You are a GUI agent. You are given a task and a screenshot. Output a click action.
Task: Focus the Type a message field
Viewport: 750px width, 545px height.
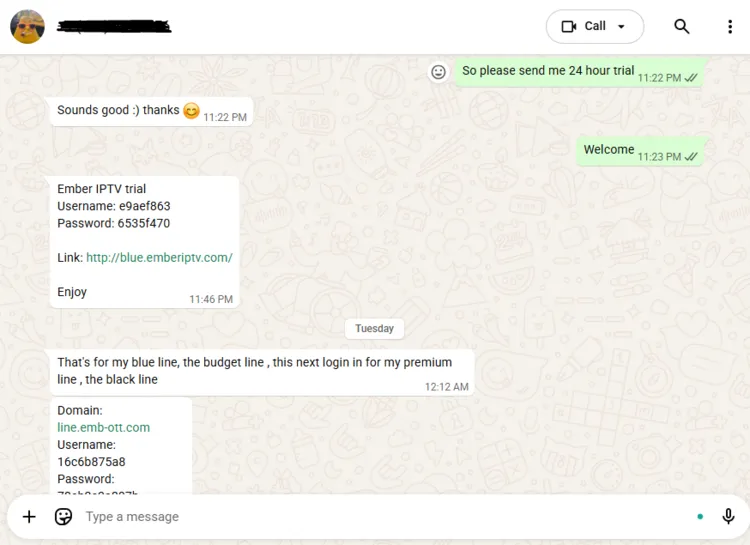pos(380,517)
